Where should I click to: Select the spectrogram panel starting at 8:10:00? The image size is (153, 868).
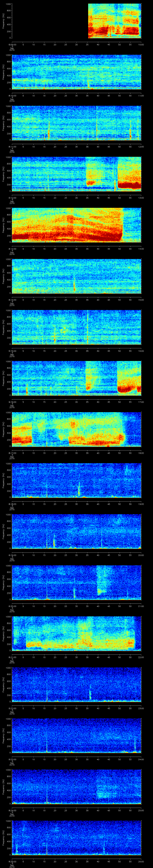(77, 72)
